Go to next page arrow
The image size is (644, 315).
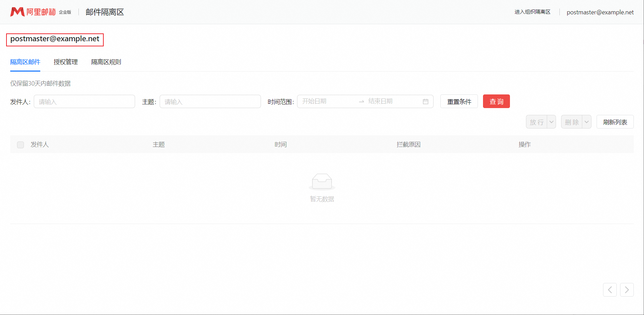coord(627,290)
